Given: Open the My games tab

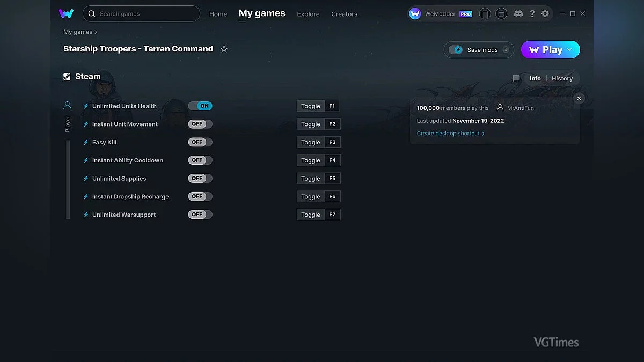Looking at the screenshot, I should [262, 13].
